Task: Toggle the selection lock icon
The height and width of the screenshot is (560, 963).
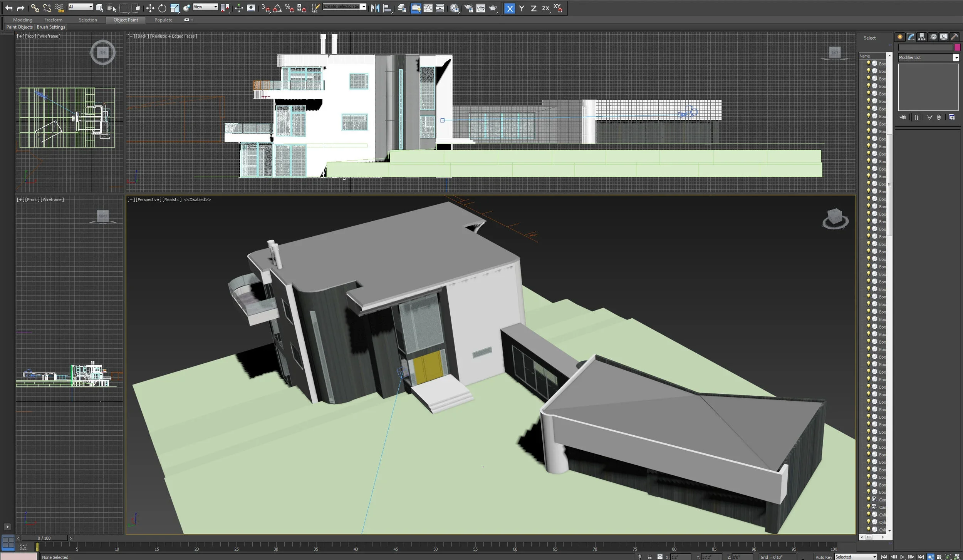Action: coord(649,557)
